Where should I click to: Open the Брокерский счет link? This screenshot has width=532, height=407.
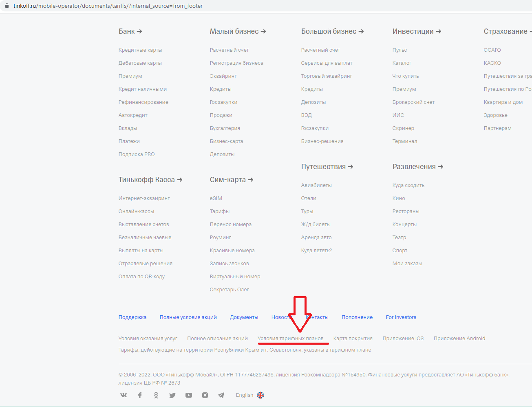tap(413, 102)
